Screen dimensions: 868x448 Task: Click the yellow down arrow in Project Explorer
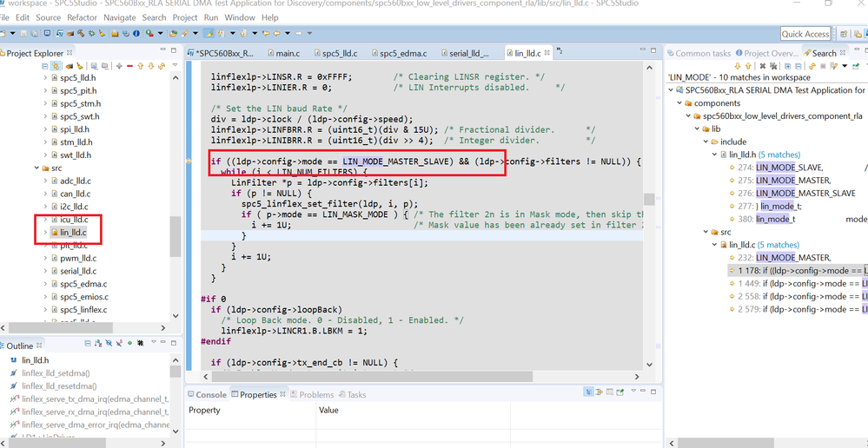[150, 66]
